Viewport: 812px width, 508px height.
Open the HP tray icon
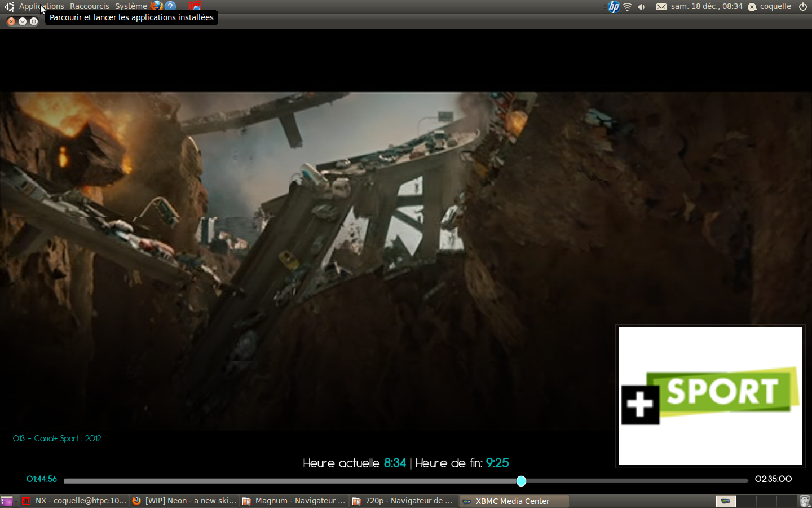point(614,7)
